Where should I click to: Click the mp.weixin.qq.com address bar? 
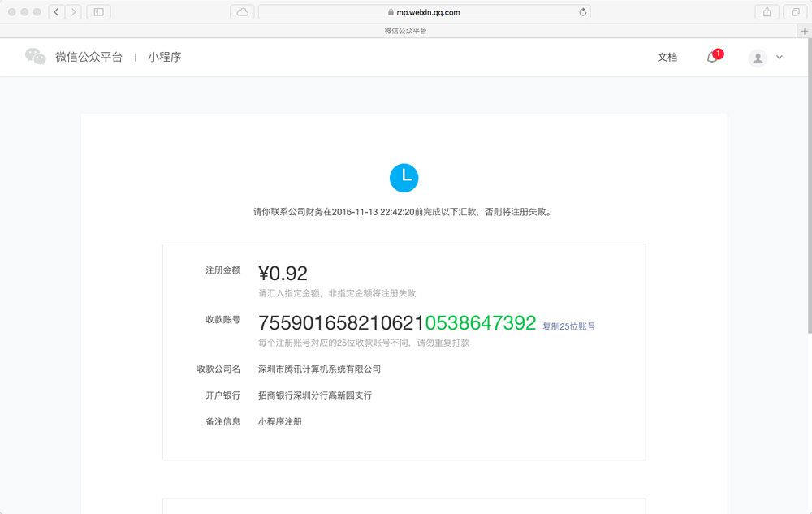424,12
